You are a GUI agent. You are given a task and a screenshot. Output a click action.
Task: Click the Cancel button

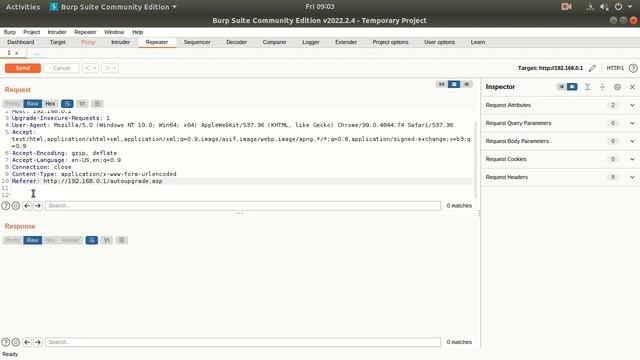pos(62,68)
